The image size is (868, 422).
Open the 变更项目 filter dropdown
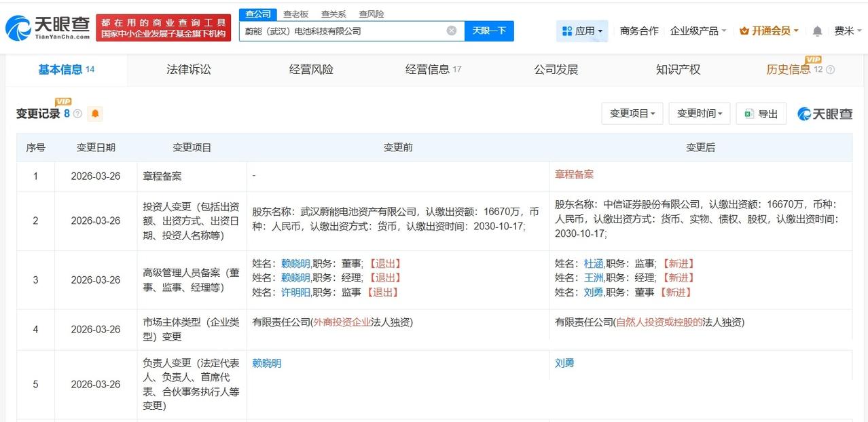click(x=631, y=113)
